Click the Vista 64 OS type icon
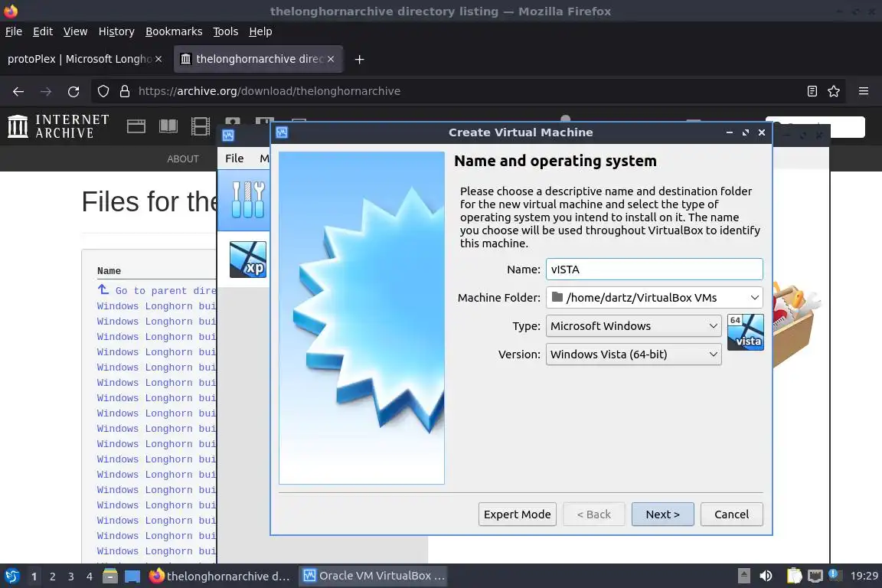Screen dimensions: 882x588 click(745, 332)
